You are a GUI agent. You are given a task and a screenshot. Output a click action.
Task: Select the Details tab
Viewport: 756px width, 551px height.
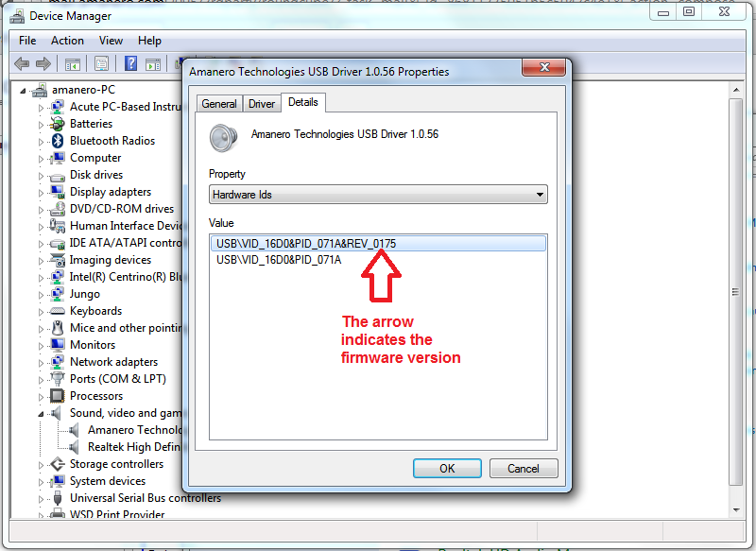tap(303, 102)
